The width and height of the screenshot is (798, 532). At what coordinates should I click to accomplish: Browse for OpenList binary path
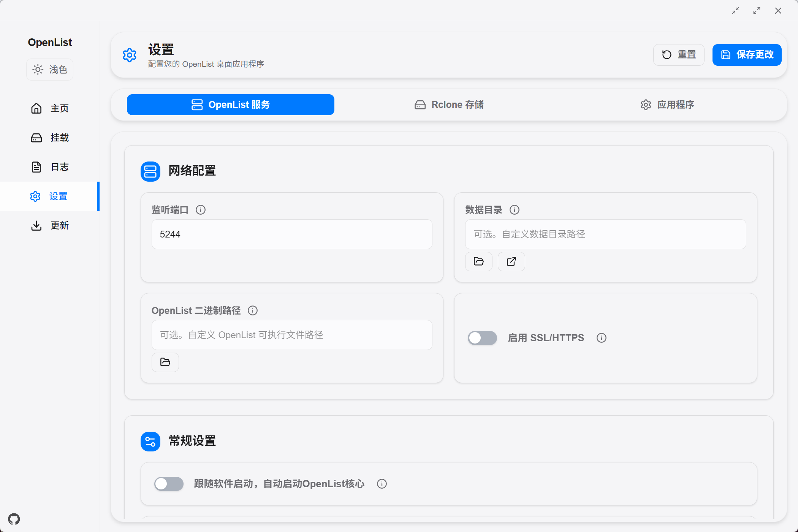click(165, 362)
